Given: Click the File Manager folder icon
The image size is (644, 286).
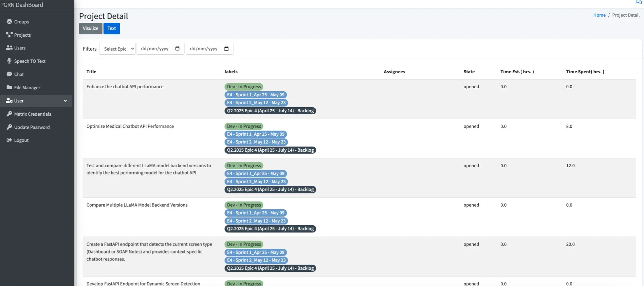Looking at the screenshot, I should (x=9, y=88).
